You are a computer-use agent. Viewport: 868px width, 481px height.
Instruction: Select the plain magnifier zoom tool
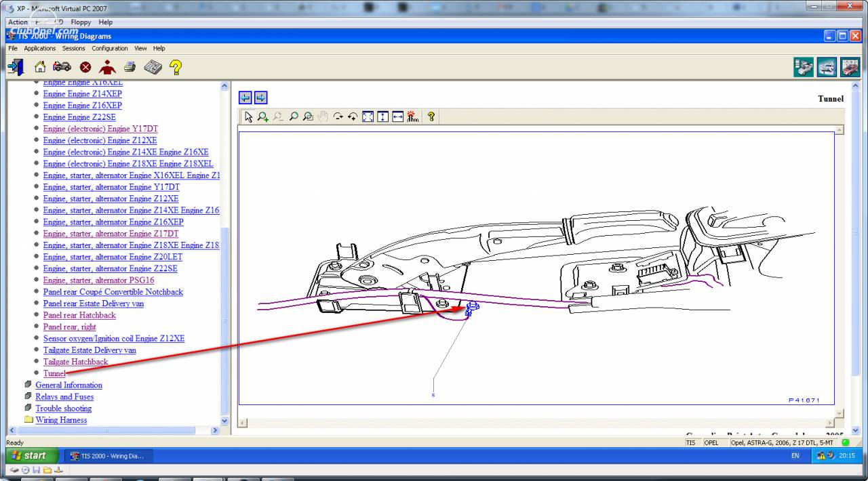[293, 117]
